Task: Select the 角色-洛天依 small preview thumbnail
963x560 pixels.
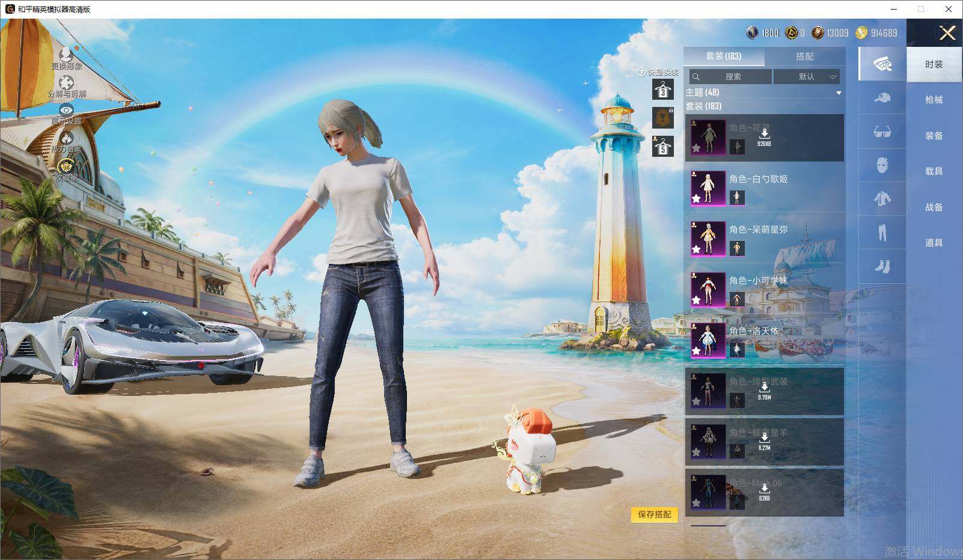Action: [x=737, y=349]
